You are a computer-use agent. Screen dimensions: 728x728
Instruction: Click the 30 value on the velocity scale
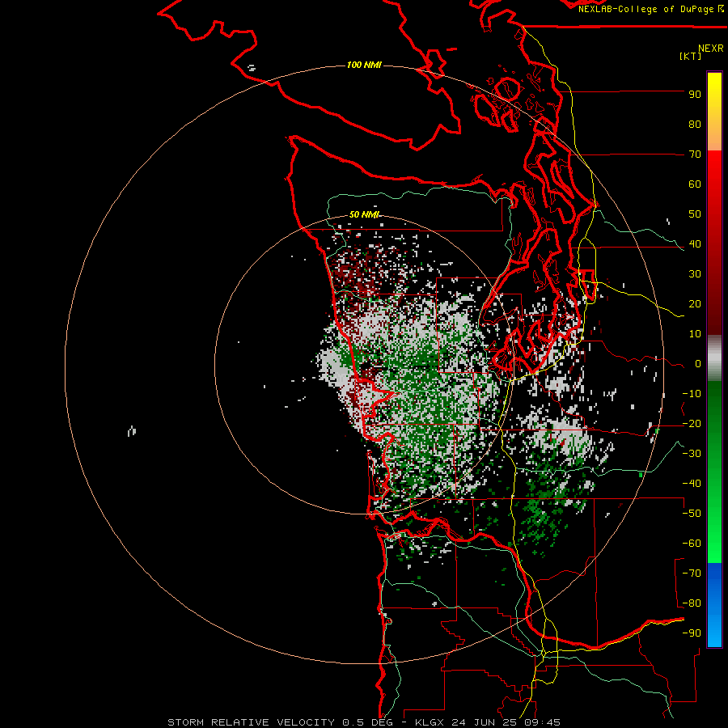695,274
